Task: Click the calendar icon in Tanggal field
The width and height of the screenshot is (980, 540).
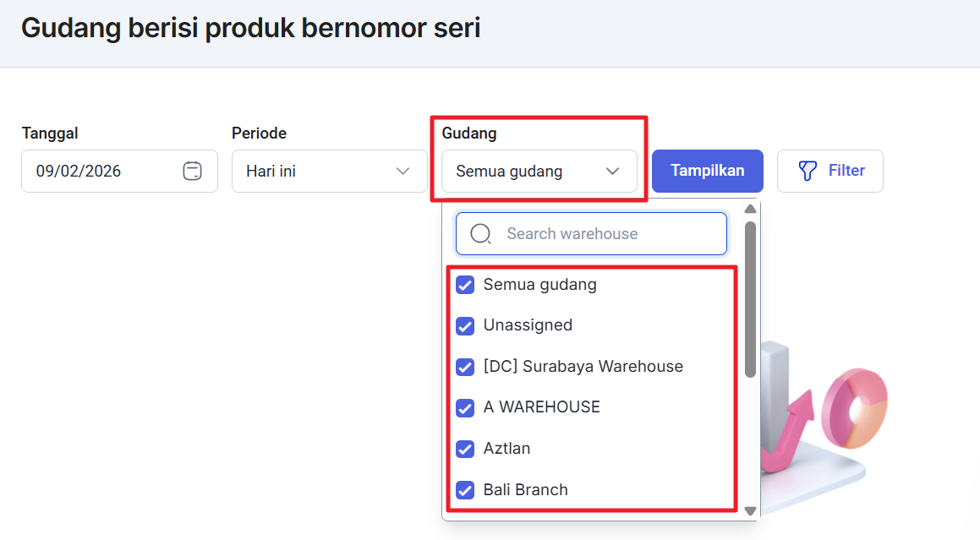Action: pyautogui.click(x=192, y=171)
